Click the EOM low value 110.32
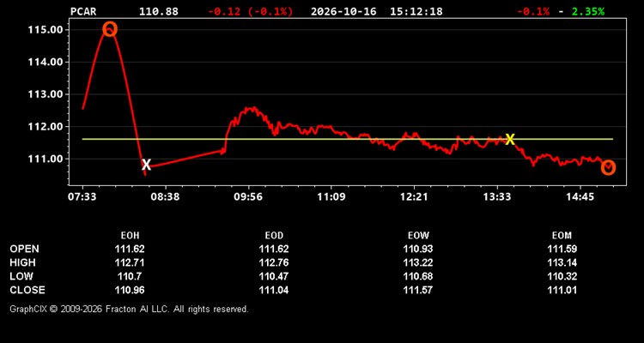Viewport: 644px width, 343px height. click(x=562, y=276)
